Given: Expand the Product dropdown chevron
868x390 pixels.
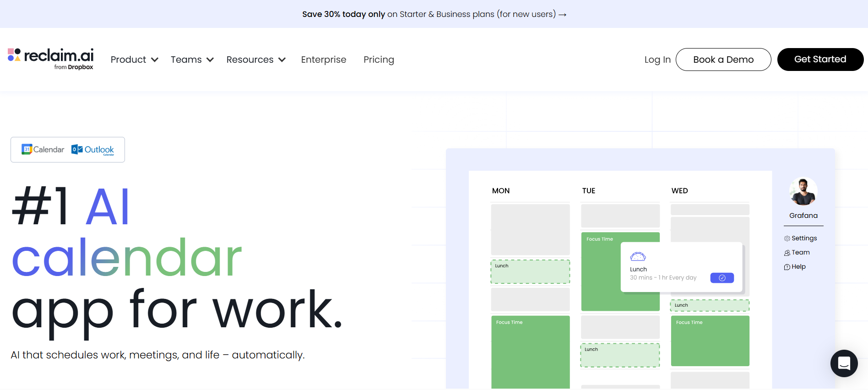Looking at the screenshot, I should tap(155, 60).
